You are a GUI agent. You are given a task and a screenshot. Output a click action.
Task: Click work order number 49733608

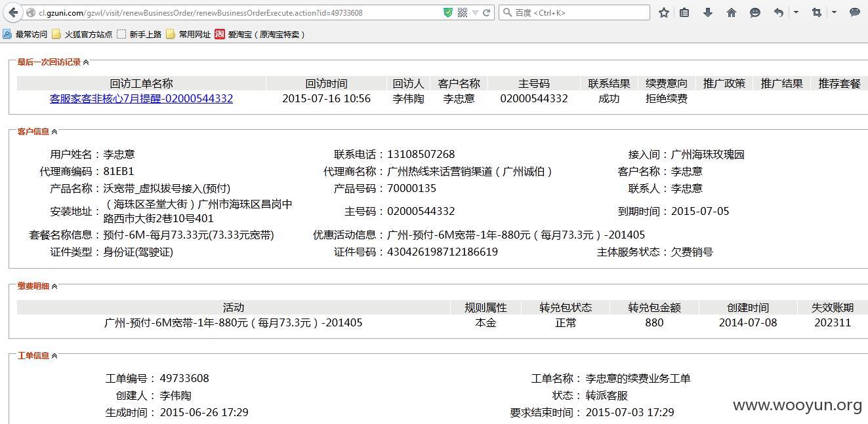tap(184, 379)
